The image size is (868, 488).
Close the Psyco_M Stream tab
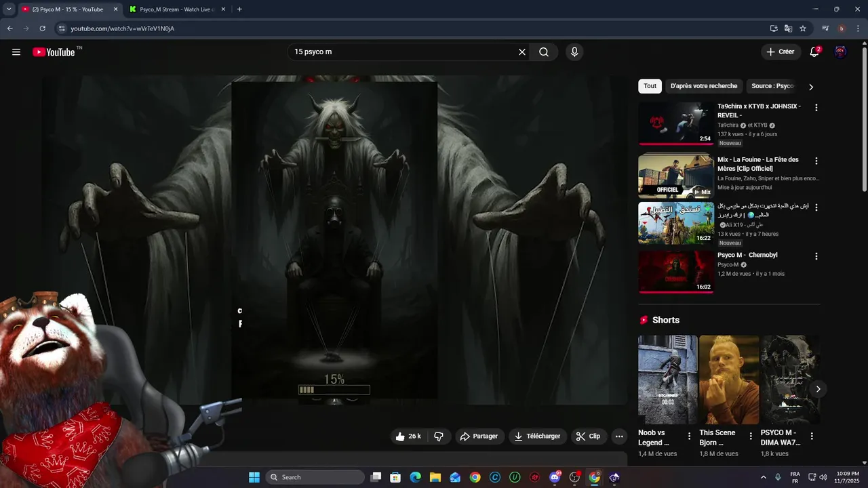click(x=224, y=9)
